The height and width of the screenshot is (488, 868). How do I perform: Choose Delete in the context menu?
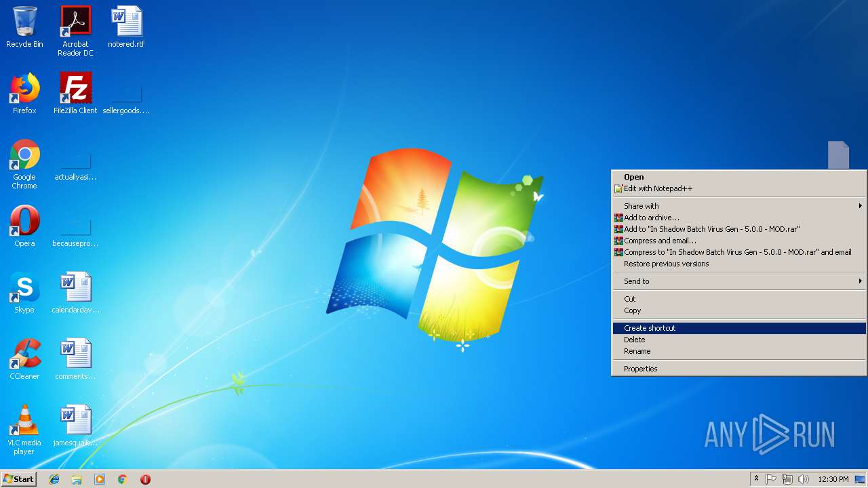click(739, 340)
